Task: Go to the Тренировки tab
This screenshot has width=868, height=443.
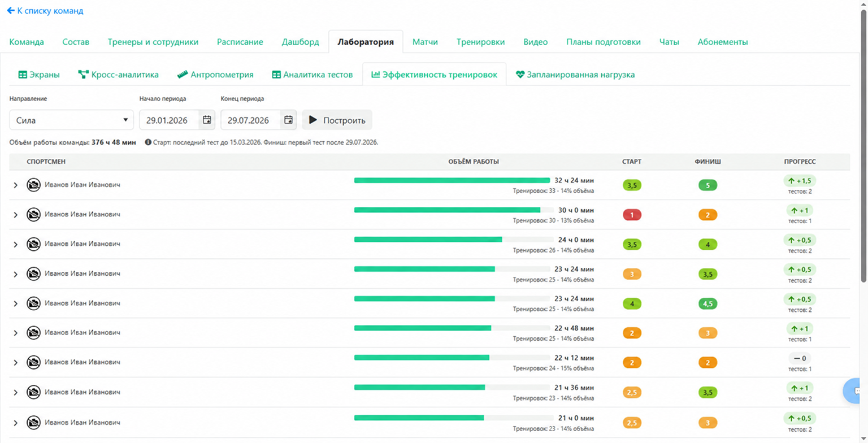Action: tap(480, 42)
